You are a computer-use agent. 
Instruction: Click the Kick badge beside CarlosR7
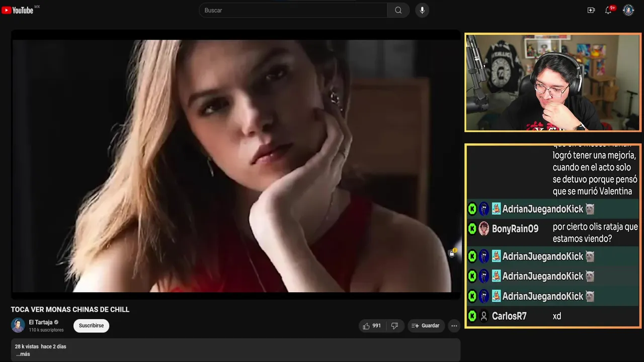tap(472, 316)
